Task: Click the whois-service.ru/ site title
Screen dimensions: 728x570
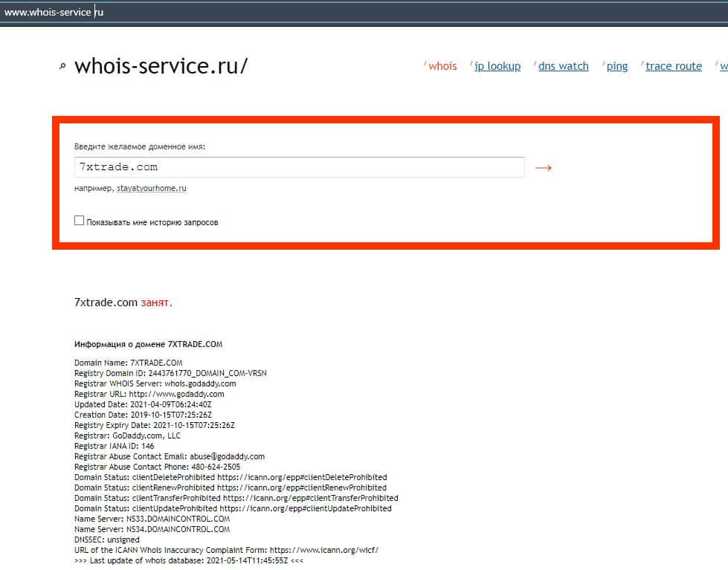Action: coord(161,66)
